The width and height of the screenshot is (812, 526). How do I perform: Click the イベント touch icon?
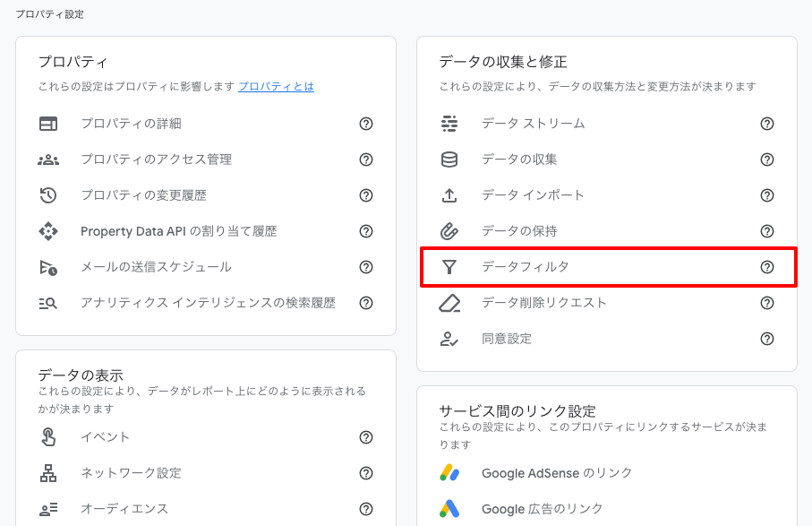(48, 437)
